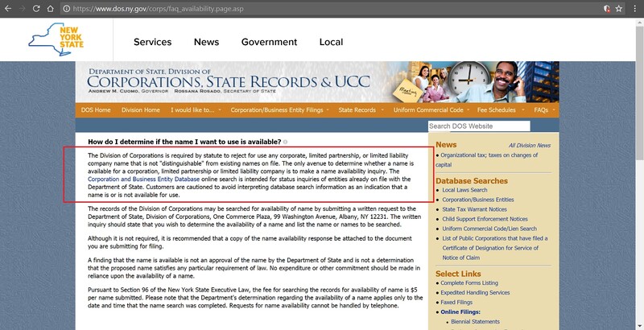Go to browser home icon
Screen dimensions: 644x330
point(50,9)
